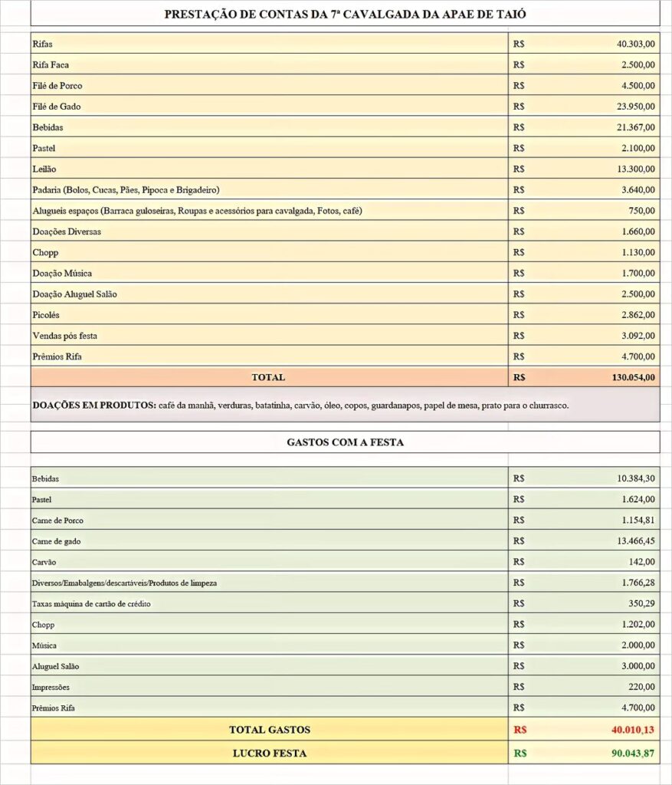
Task: Click the Rifas label cell
Action: click(269, 44)
